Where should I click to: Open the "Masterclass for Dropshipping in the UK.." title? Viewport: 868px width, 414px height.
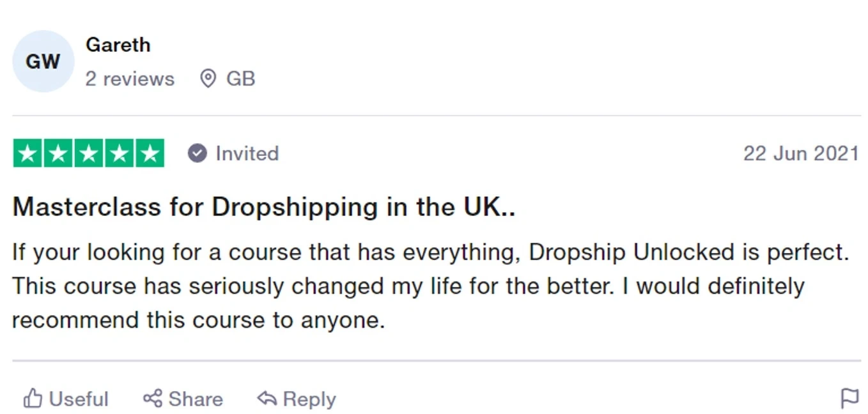tap(263, 207)
